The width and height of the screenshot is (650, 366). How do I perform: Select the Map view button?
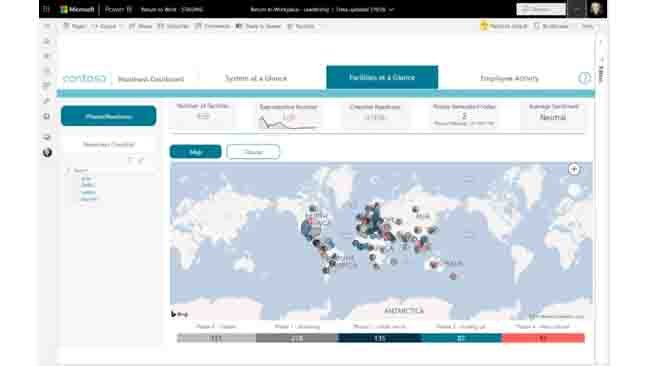tap(195, 152)
